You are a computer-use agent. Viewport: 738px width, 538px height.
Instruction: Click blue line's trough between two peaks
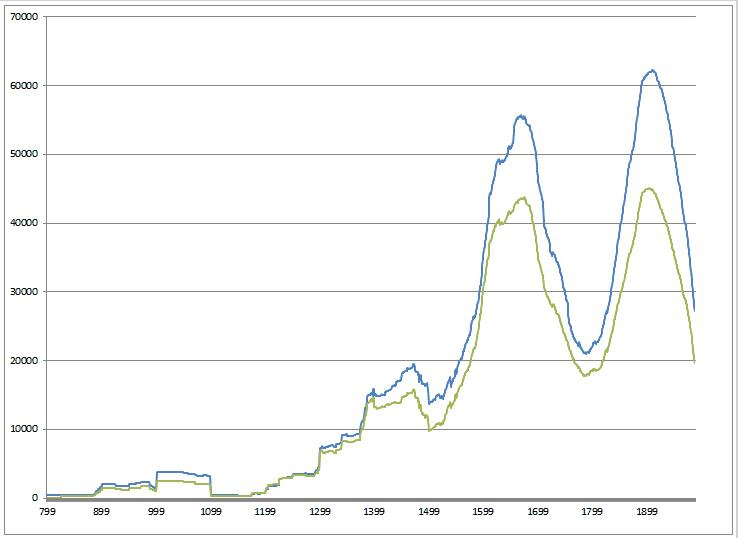click(586, 353)
